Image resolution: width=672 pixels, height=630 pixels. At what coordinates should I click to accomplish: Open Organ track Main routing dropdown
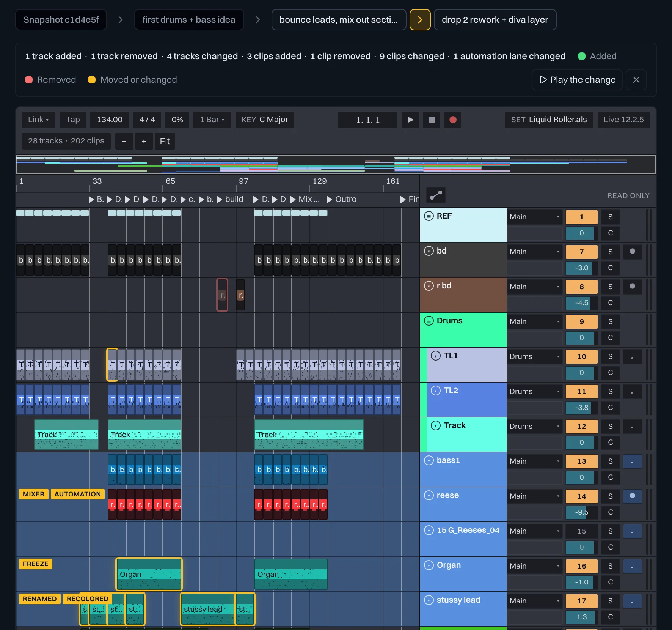[x=534, y=566]
